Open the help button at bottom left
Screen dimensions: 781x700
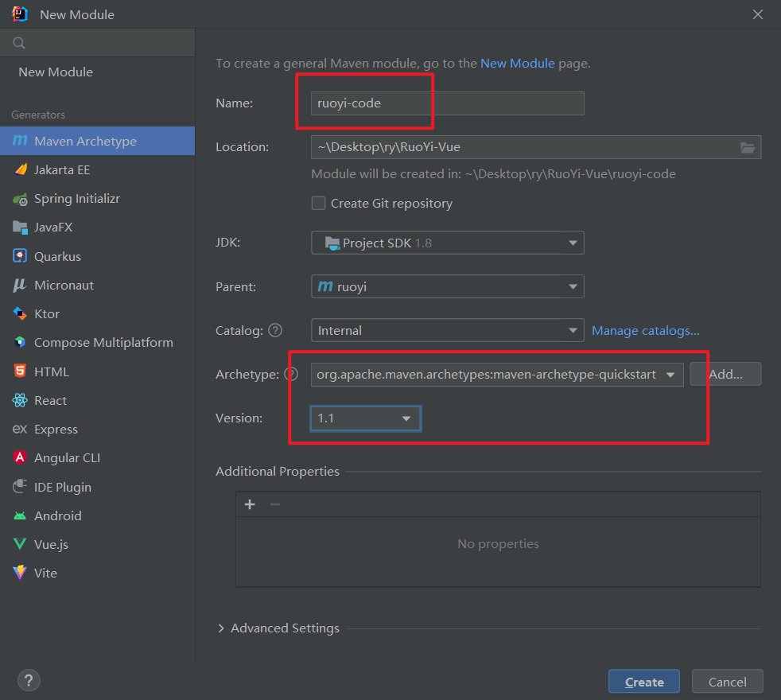pos(29,680)
